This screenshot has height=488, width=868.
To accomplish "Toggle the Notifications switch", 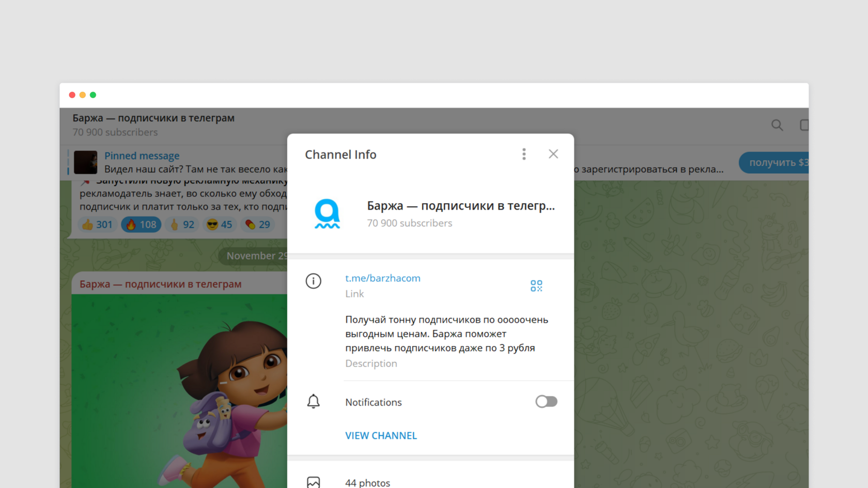I will 546,402.
